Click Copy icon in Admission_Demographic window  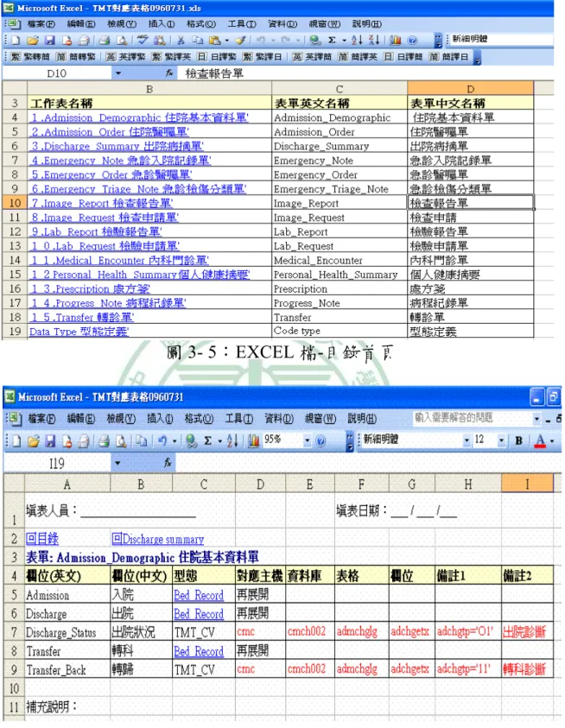(142, 440)
